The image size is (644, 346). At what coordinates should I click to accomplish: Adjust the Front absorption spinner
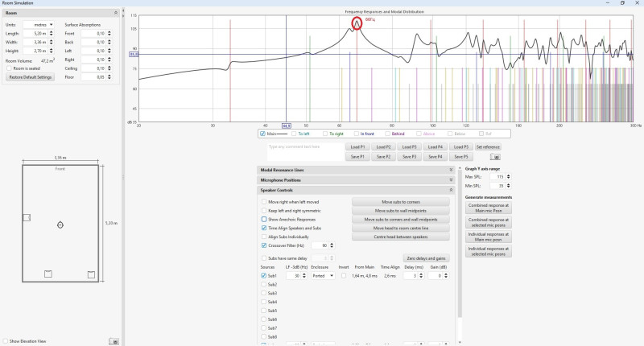pos(109,34)
